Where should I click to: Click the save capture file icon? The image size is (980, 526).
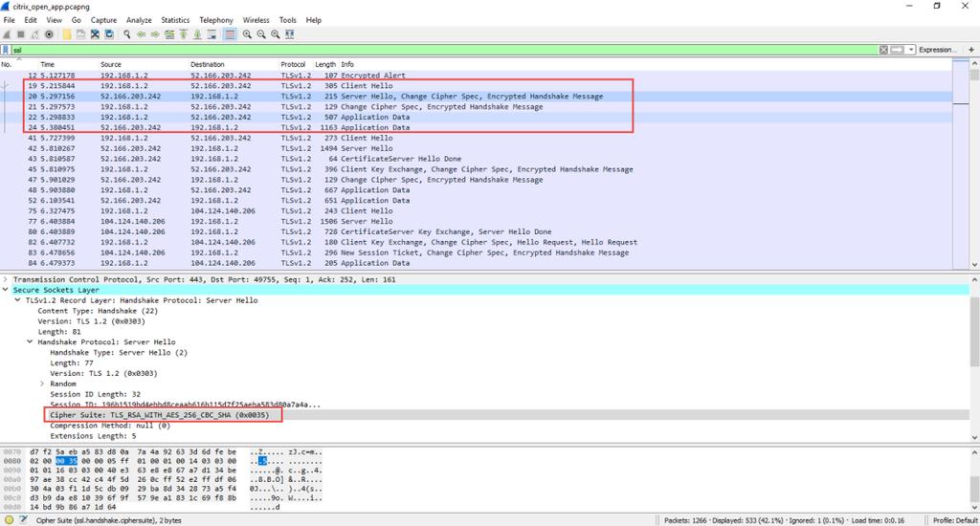click(x=80, y=34)
